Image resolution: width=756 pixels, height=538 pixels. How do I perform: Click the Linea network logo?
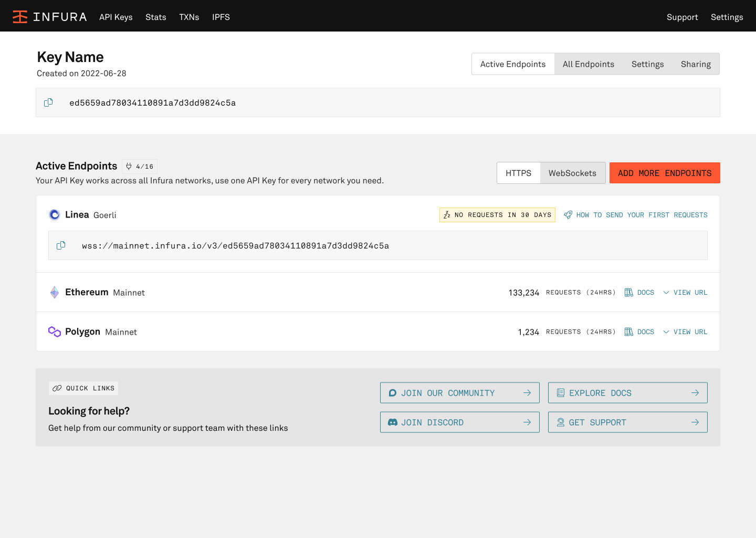[x=55, y=214]
